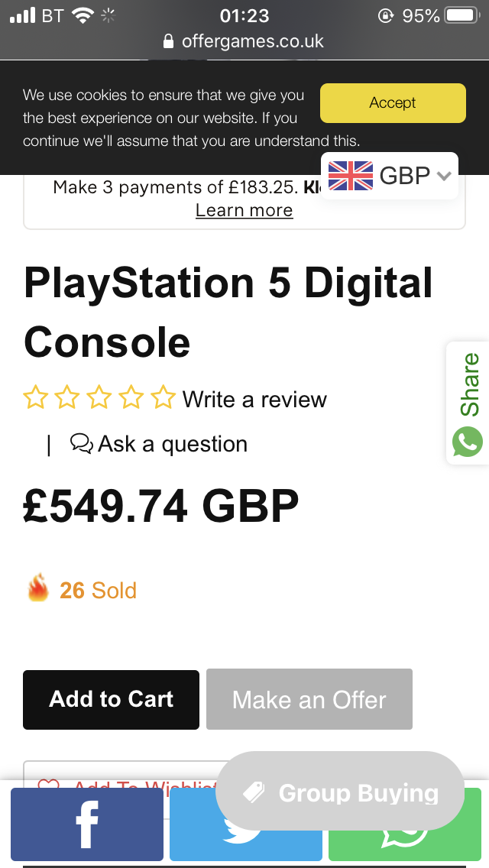Click the fifth review star

(x=163, y=398)
